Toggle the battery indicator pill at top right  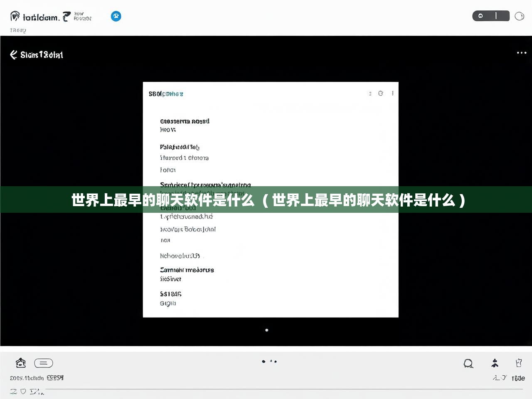(x=491, y=16)
